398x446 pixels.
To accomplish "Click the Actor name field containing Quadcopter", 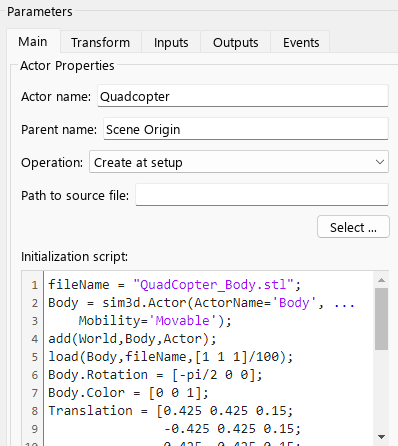I will tap(243, 96).
